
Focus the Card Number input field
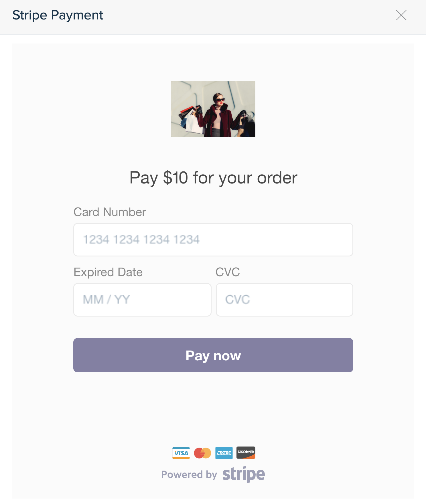tap(213, 240)
